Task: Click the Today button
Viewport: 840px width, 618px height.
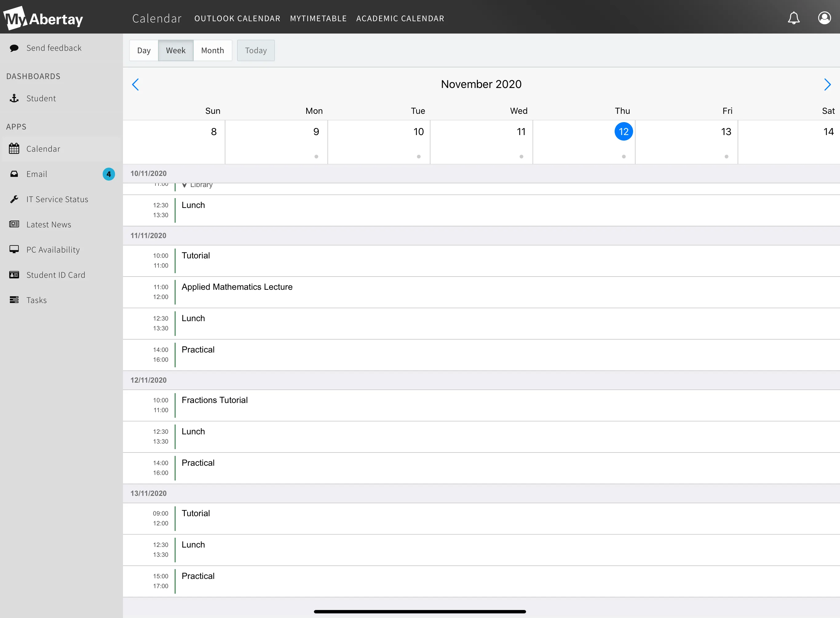Action: [x=256, y=50]
